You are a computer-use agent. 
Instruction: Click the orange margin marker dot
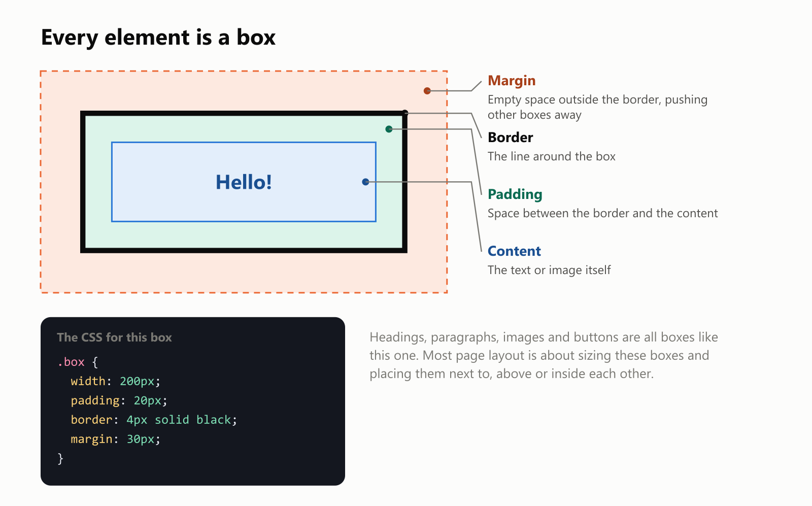427,91
